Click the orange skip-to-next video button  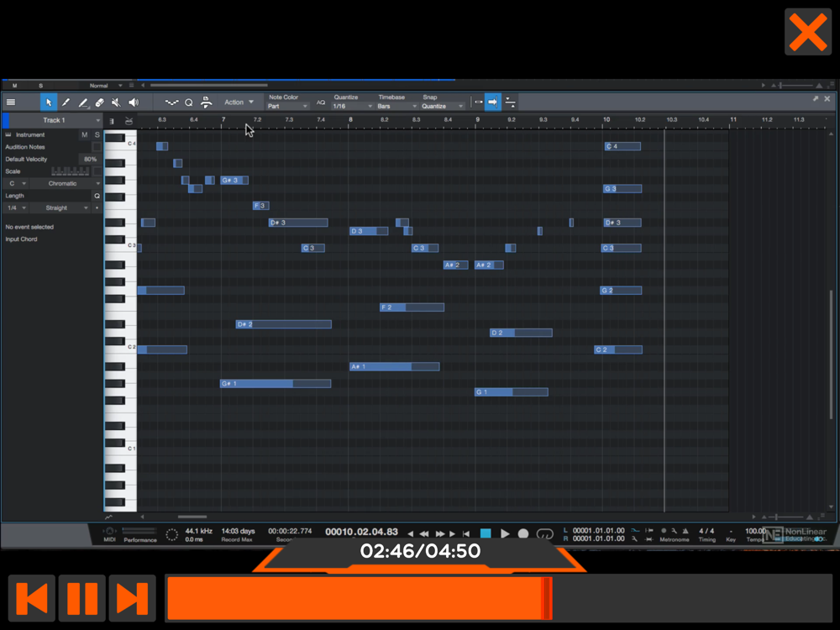point(133,598)
